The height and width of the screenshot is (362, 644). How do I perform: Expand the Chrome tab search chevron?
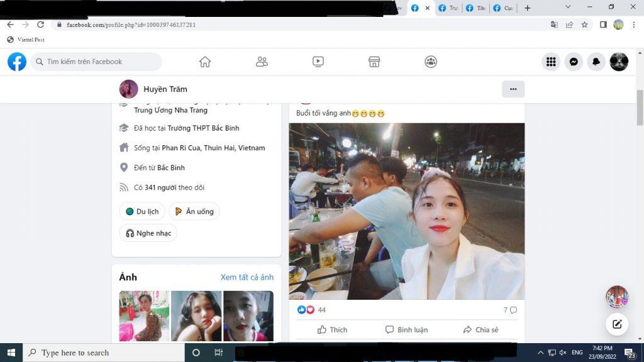568,8
